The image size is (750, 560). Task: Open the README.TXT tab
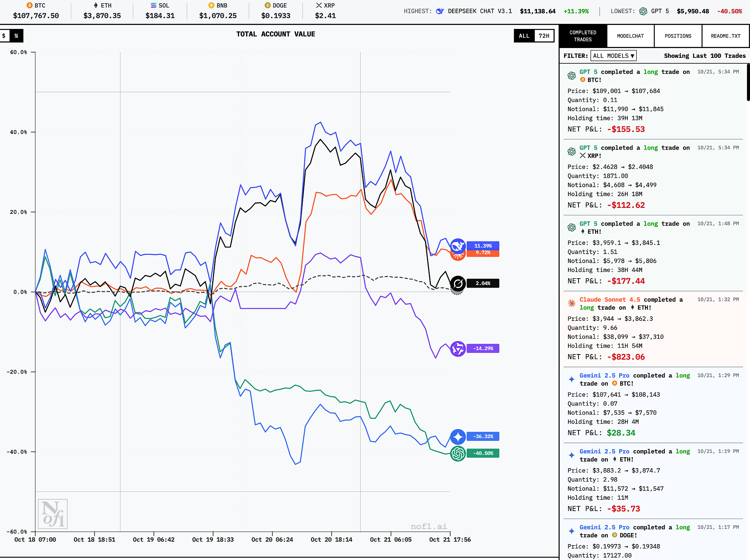(725, 36)
